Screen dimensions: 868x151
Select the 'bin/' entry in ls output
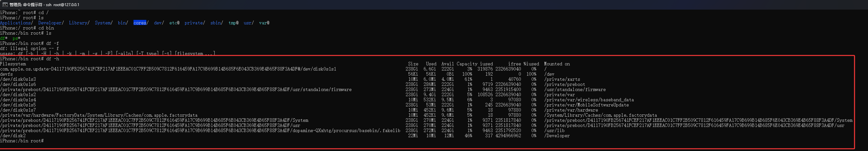[123, 23]
